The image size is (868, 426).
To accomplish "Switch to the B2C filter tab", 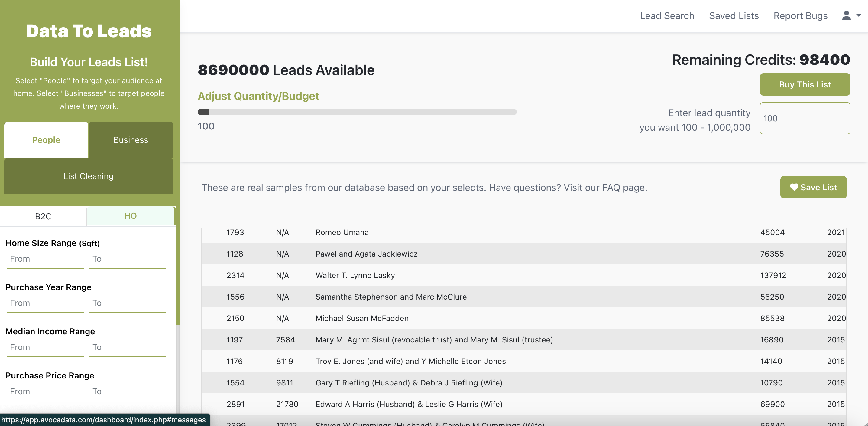I will (43, 216).
